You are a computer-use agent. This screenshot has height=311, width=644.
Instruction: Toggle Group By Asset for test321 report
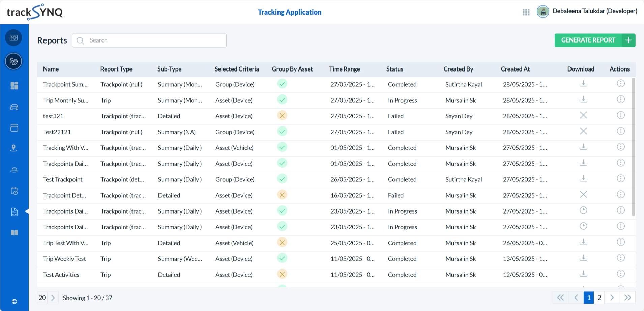click(282, 115)
